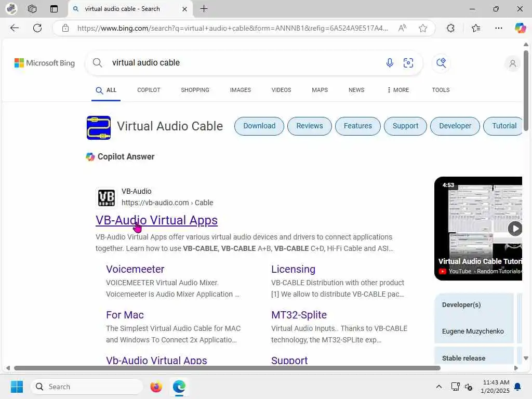This screenshot has width=532, height=399.
Task: Click the Copilot Answer heading icon
Action: (x=90, y=157)
